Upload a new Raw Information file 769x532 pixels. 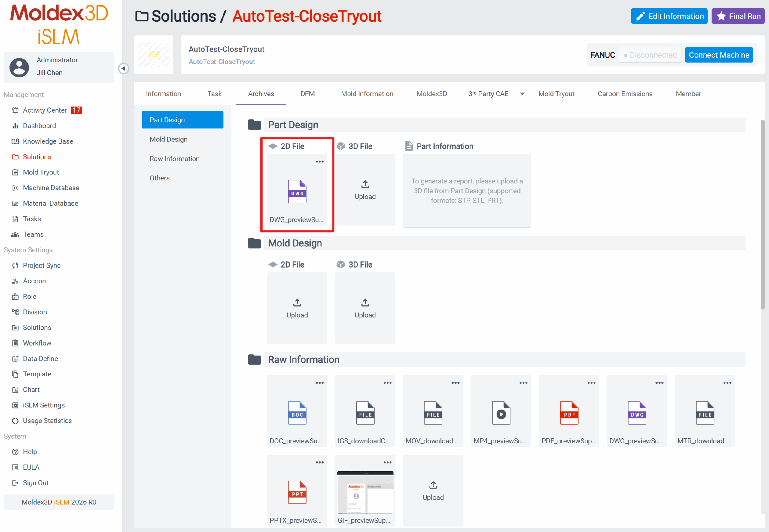[433, 491]
